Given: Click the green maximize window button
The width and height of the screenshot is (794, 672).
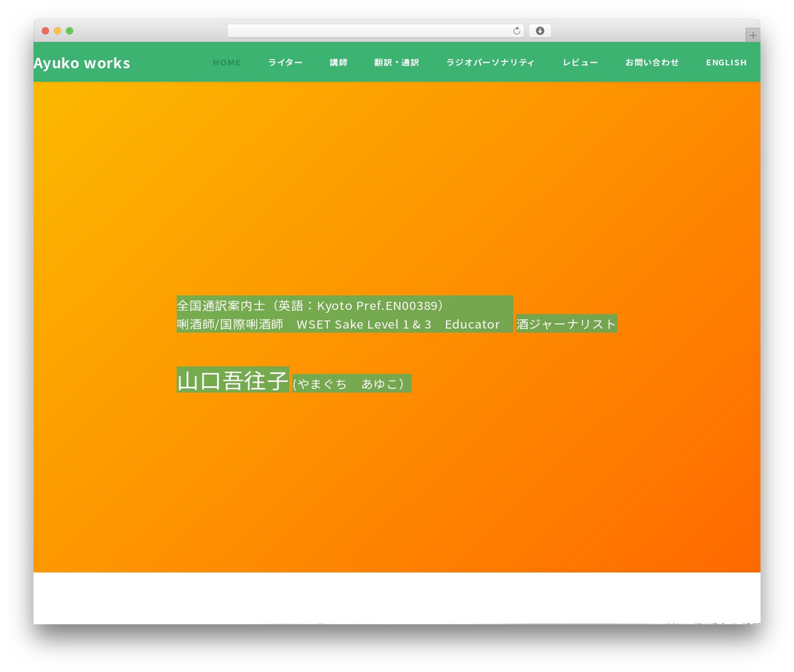Looking at the screenshot, I should 69,31.
